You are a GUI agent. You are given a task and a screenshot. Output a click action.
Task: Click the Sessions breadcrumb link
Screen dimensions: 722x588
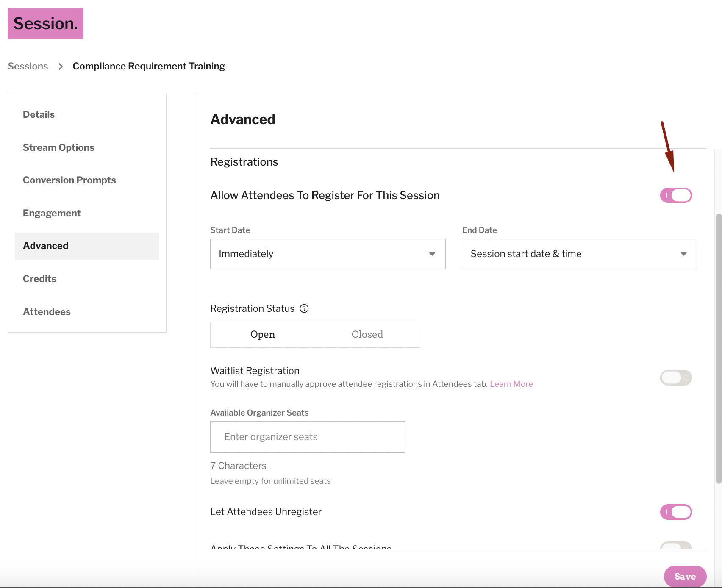pos(28,67)
